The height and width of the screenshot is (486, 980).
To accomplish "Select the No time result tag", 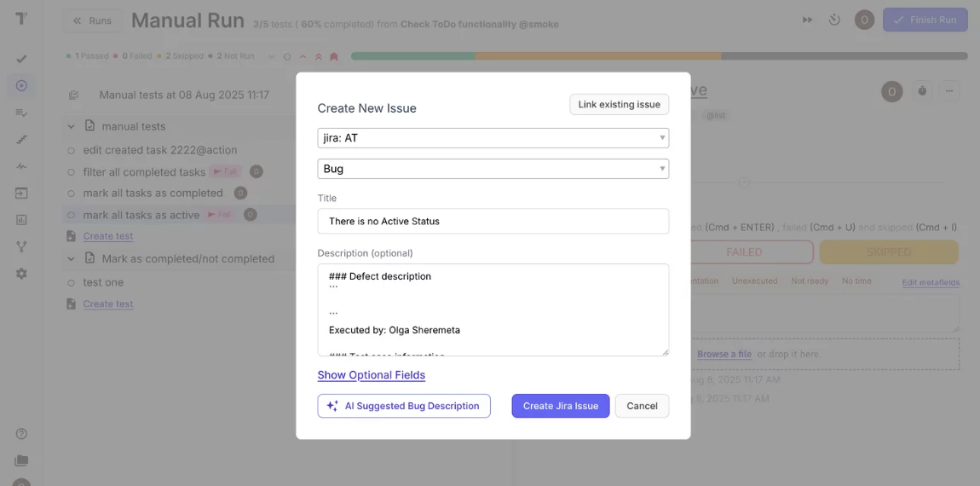I will (856, 281).
